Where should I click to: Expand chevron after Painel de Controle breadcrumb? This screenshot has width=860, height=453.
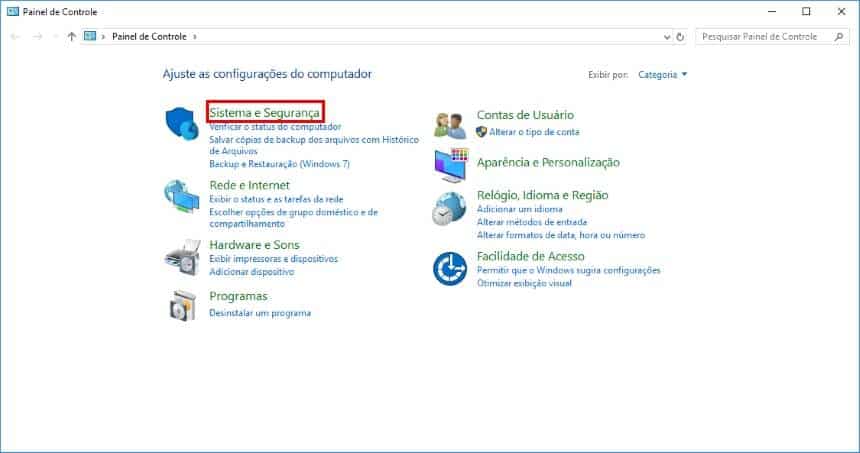click(195, 37)
